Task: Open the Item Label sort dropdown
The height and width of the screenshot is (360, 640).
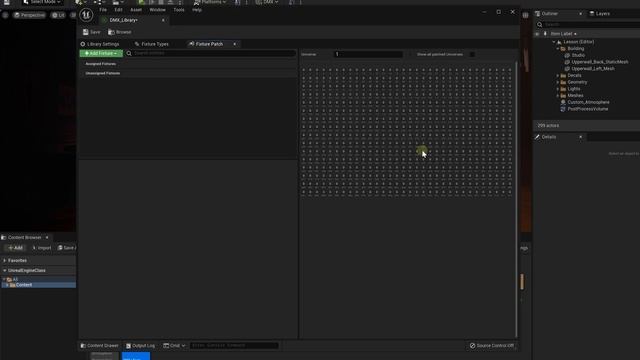Action: click(563, 34)
